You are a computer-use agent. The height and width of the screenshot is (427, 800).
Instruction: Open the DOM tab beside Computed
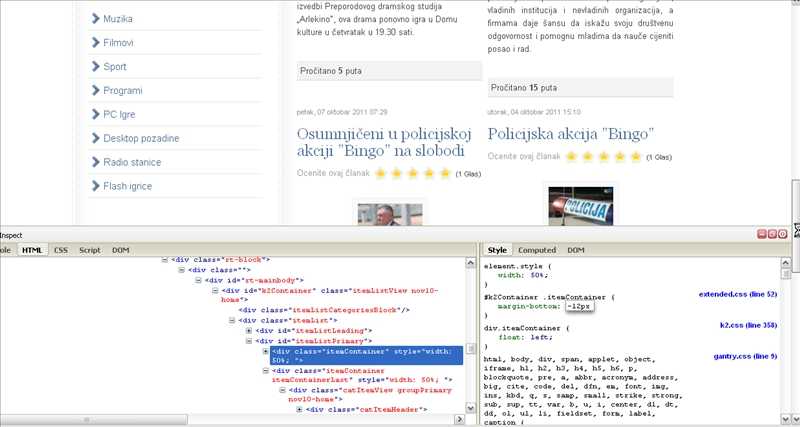[x=576, y=250]
